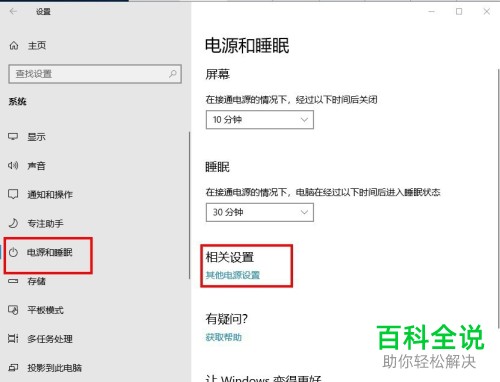500x382 pixels.
Task: Click the Sound (声音) speaker icon
Action: [13, 165]
